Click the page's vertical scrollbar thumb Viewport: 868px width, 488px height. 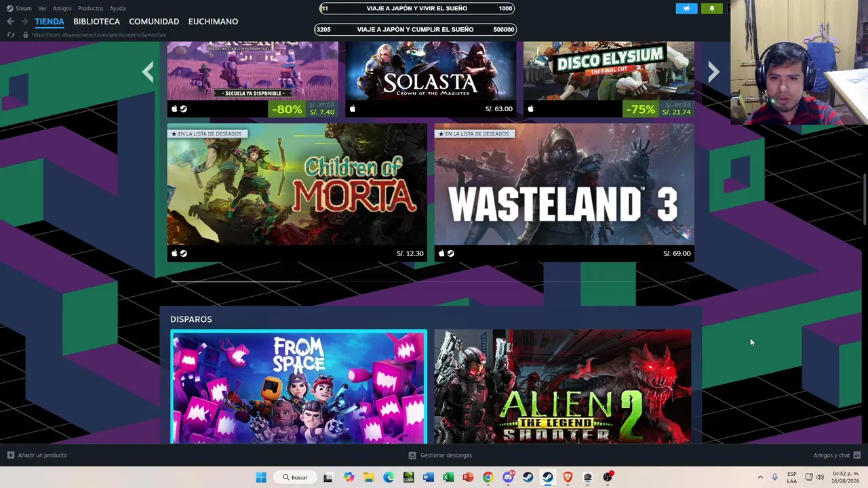[864, 200]
